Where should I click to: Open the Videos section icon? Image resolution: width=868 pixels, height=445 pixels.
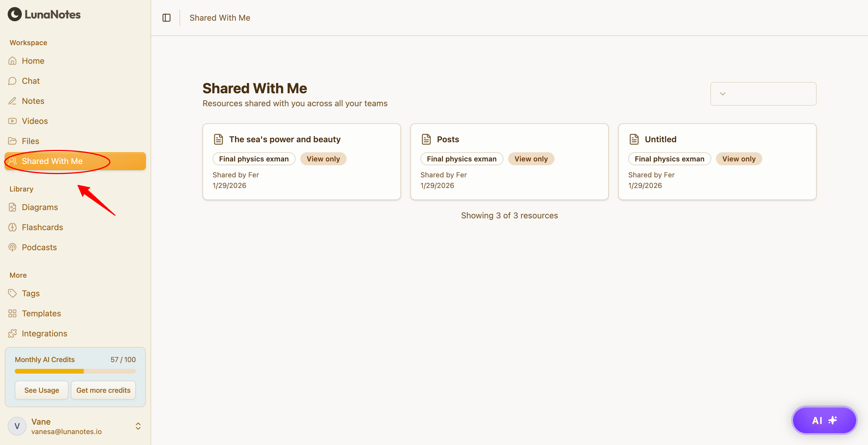tap(12, 121)
